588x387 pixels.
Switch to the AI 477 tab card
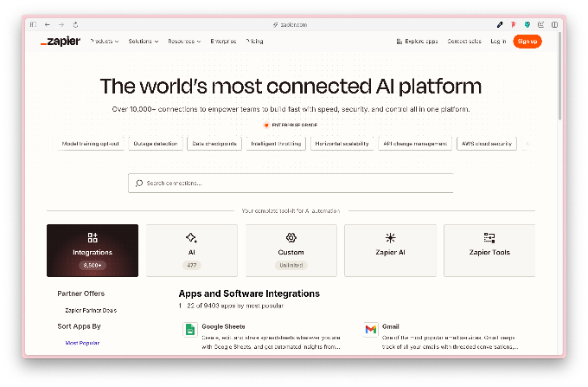pos(192,251)
